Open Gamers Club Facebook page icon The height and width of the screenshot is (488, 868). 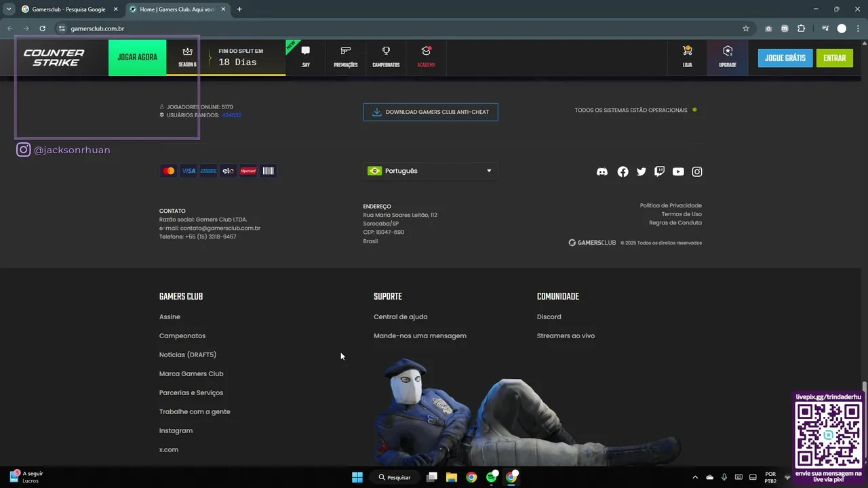(x=623, y=171)
